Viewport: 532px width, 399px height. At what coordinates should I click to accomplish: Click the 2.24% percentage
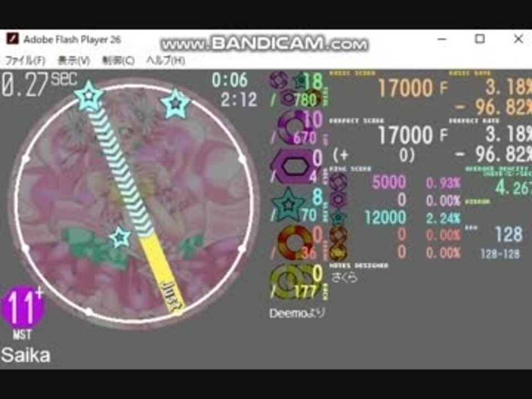(x=443, y=218)
